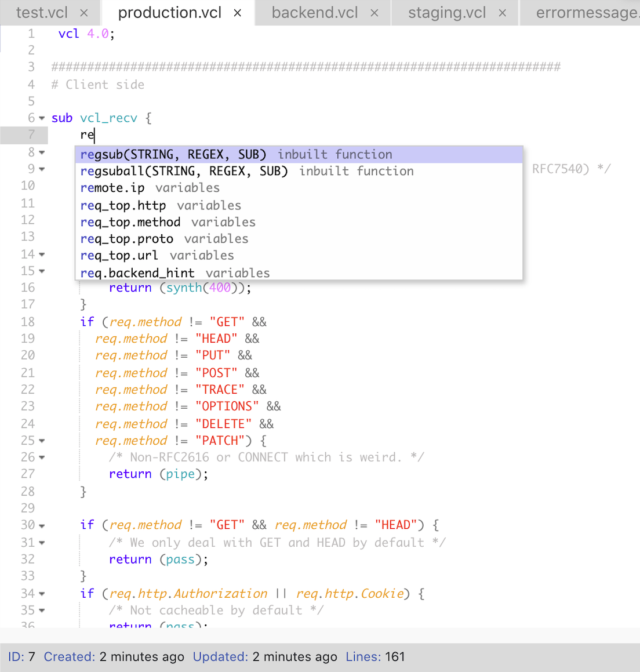Pick req.backend_hint from the completion list
Screen dimensions: 640x672
pos(162,273)
